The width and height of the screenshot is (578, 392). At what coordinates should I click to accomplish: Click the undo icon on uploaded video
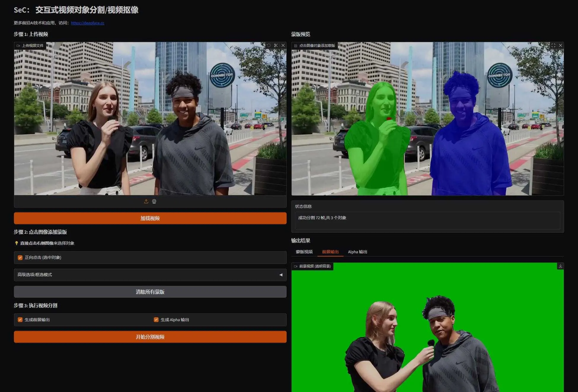[x=269, y=45]
